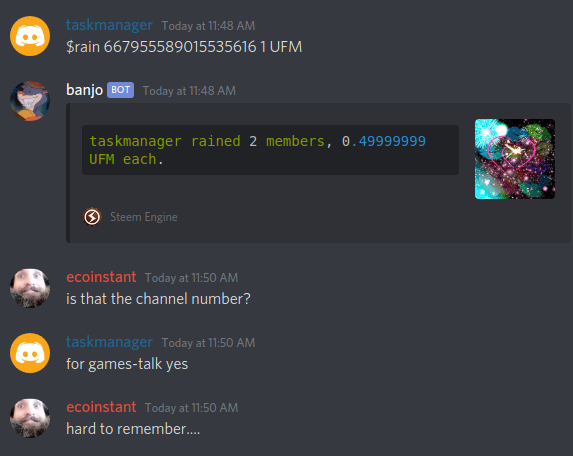Click the '$rain 667955589015535616 1 UFM' message
This screenshot has width=573, height=456.
[x=184, y=47]
